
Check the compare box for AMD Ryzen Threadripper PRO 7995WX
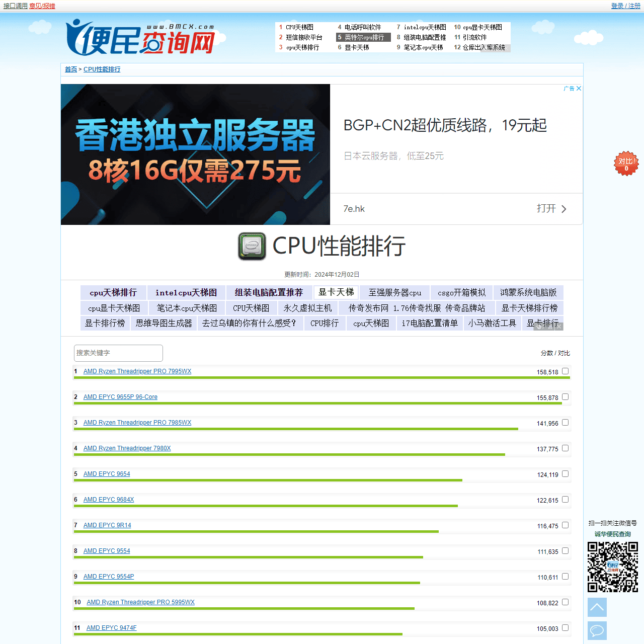coord(565,371)
